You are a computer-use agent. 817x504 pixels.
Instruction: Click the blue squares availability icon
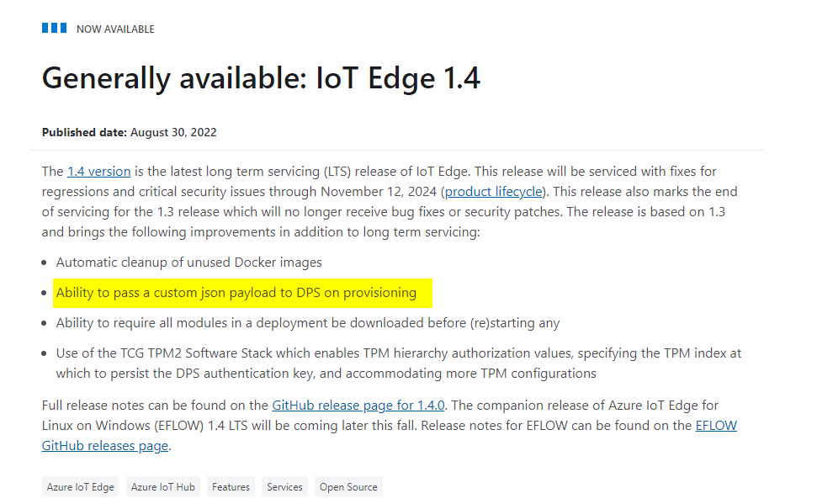[54, 27]
